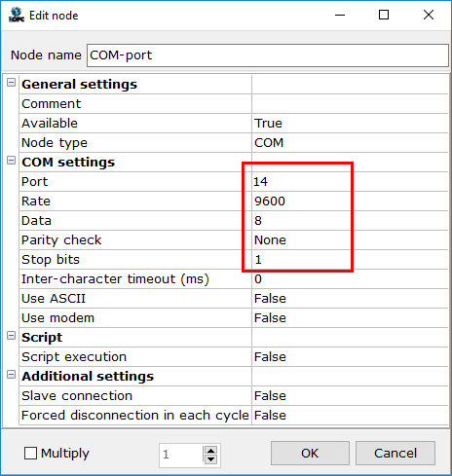Viewport: 452px width, 476px height.
Task: Maximize the Edit node window
Action: 384,15
